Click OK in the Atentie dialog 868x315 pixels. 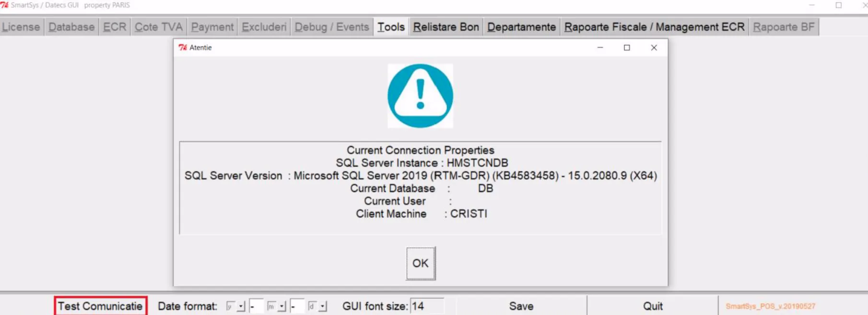coord(421,263)
